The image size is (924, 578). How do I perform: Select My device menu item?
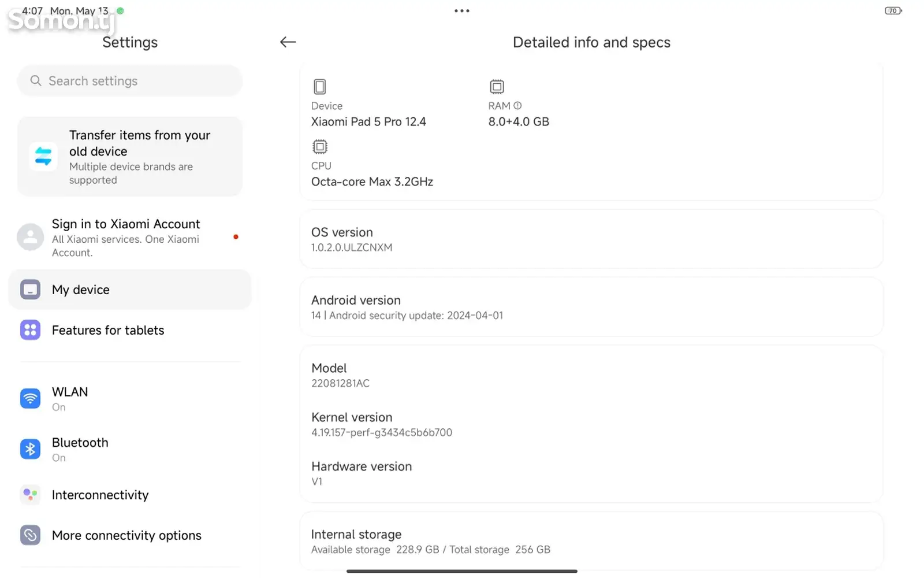(130, 290)
